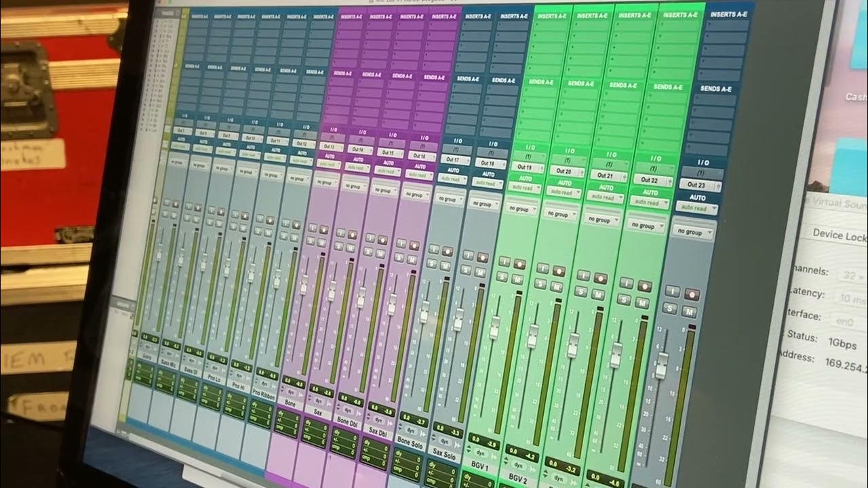Enable input monitoring on BGV 2 track
The image size is (868, 488).
point(542,268)
